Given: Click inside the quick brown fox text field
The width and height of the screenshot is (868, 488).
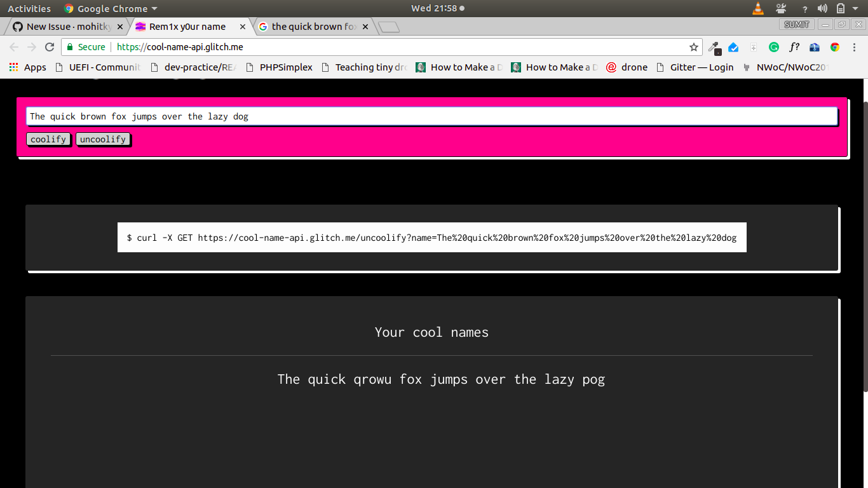Looking at the screenshot, I should click(431, 116).
